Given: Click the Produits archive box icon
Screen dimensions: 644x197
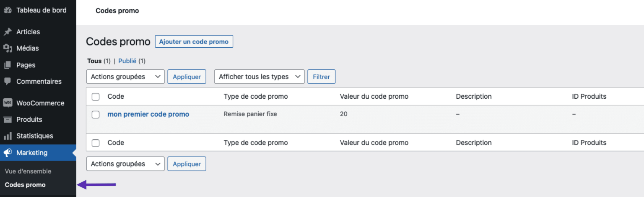Looking at the screenshot, I should point(8,120).
